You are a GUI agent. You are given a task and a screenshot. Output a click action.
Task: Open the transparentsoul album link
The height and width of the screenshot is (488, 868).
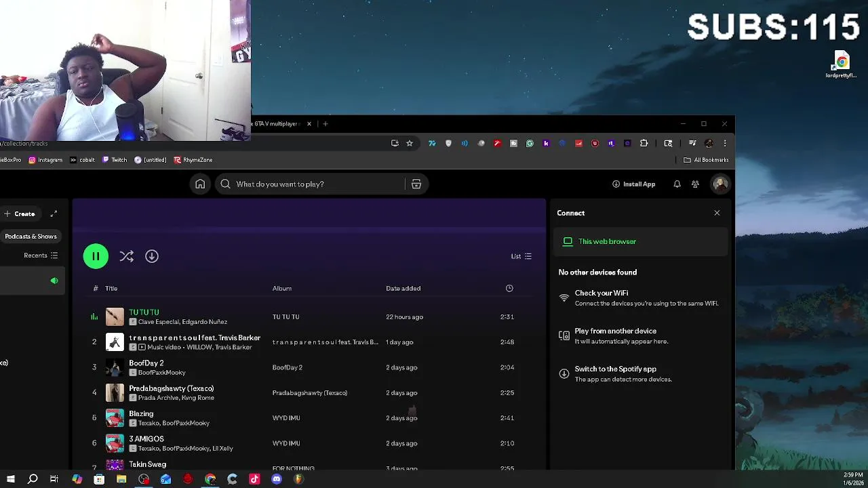pyautogui.click(x=325, y=342)
